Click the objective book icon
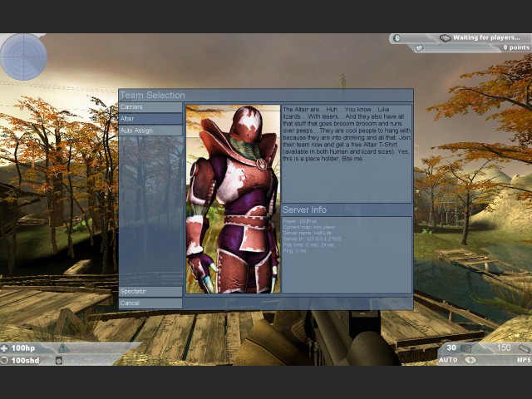The height and width of the screenshot is (399, 532). 445,38
